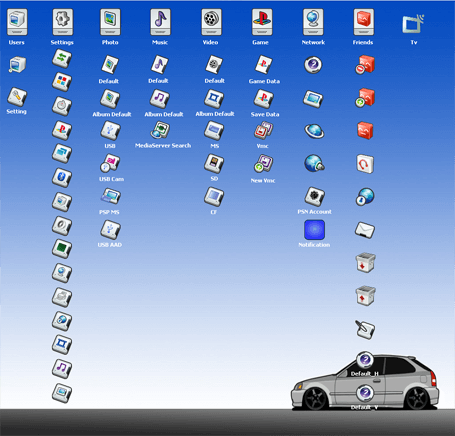Select the Network globe category
Screen dimensions: 455x436
313,22
